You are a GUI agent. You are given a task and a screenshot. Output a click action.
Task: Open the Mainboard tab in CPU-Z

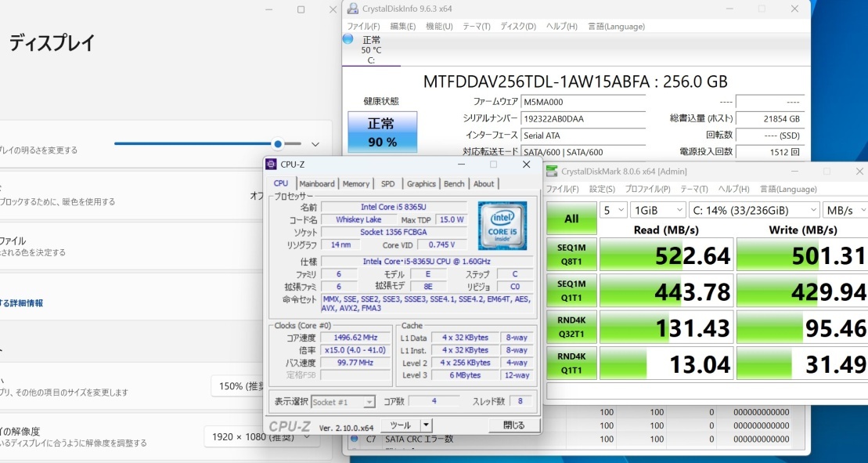(317, 184)
